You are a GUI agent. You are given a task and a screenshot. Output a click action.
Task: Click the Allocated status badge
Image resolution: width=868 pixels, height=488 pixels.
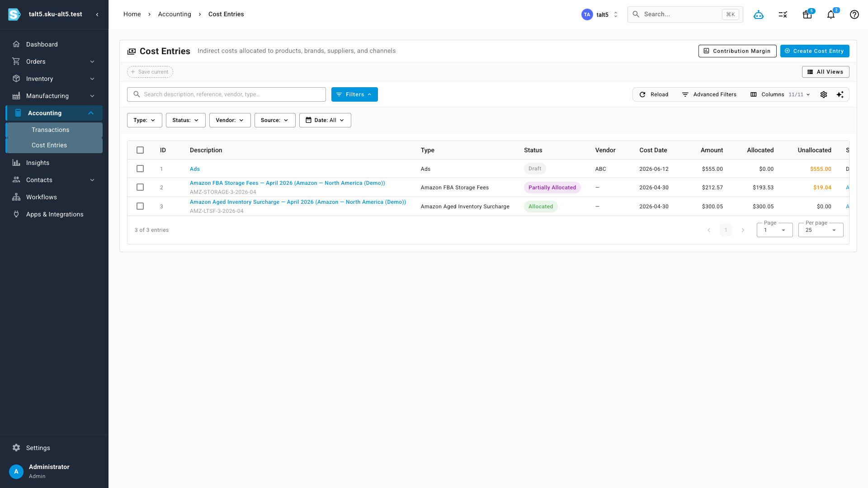(541, 206)
